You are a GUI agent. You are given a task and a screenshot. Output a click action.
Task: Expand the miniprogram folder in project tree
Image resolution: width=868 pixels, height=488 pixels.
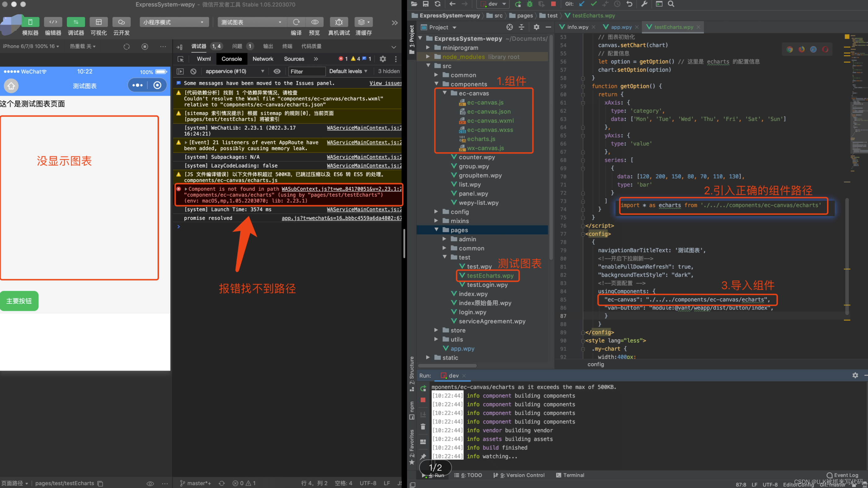427,47
